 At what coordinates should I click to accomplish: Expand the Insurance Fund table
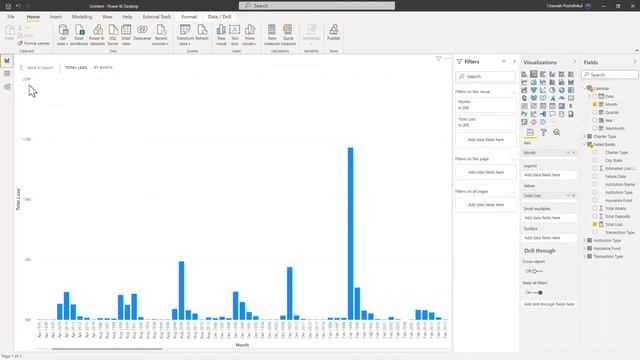[x=584, y=248]
